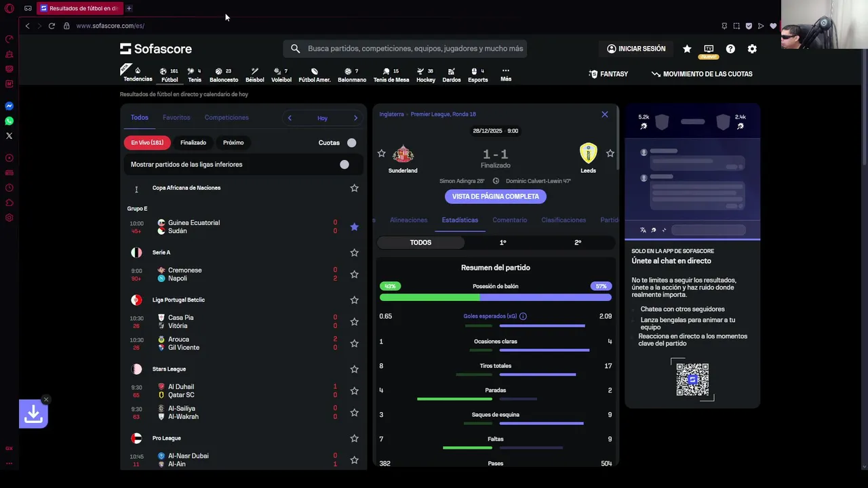Open Hoy date picker
Image resolution: width=868 pixels, height=488 pixels.
point(322,118)
